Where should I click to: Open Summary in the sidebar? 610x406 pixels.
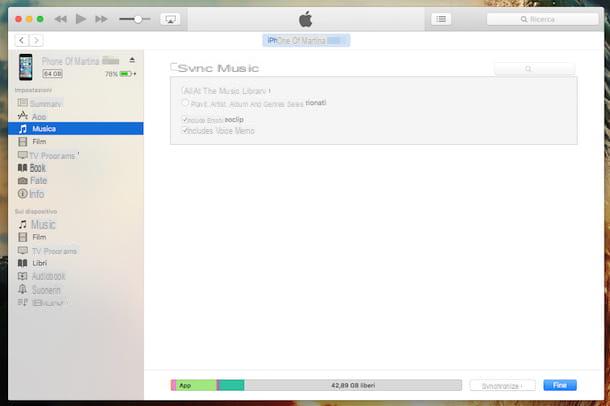(x=40, y=103)
